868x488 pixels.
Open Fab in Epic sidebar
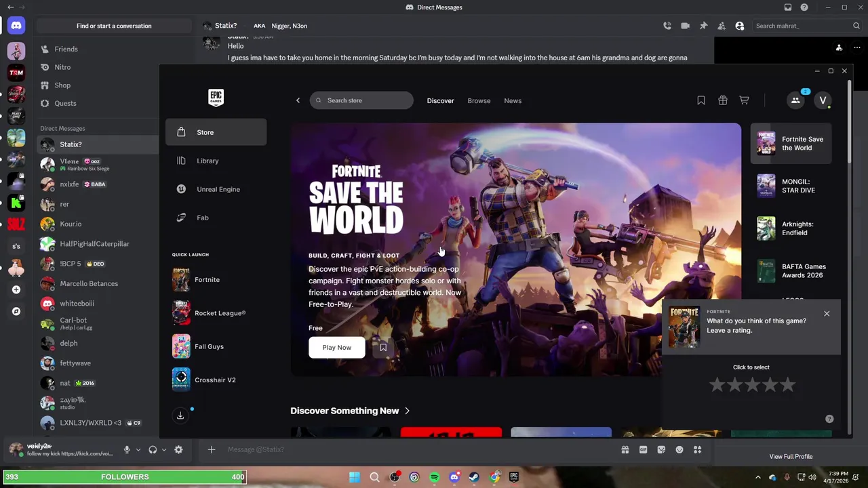pos(216,218)
